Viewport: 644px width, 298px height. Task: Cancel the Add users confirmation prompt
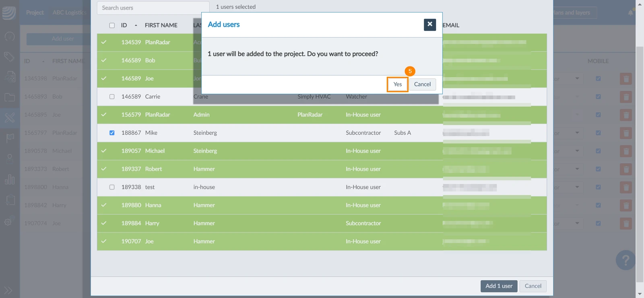423,84
